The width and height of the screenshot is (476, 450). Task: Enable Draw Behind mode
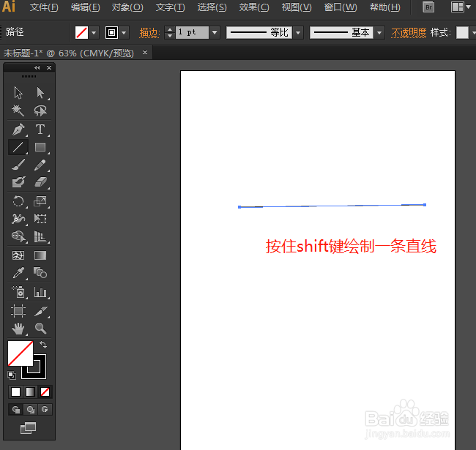[30, 410]
